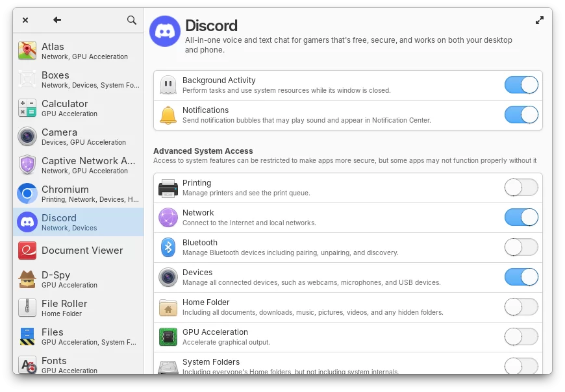Click the Discord title in header
This screenshot has height=392, width=565.
click(x=211, y=26)
